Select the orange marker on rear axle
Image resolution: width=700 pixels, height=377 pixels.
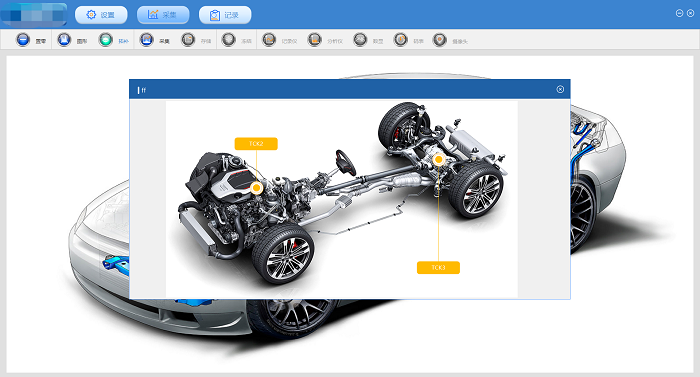tap(439, 159)
